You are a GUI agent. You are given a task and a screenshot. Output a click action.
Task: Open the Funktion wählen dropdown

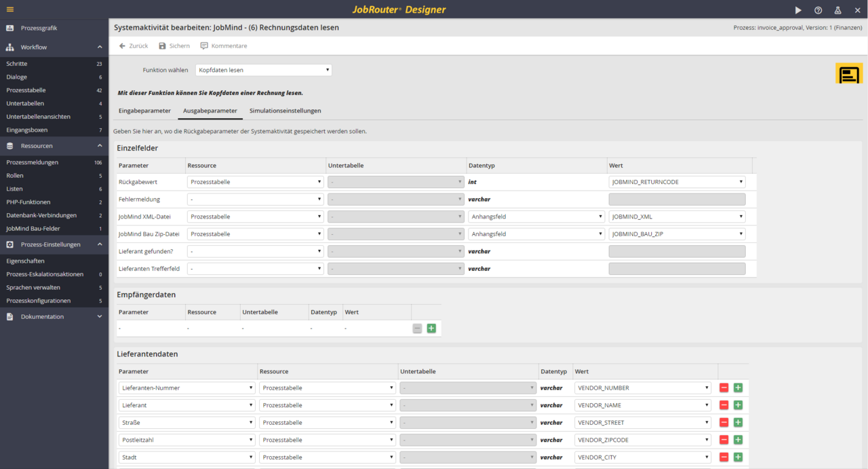[263, 70]
